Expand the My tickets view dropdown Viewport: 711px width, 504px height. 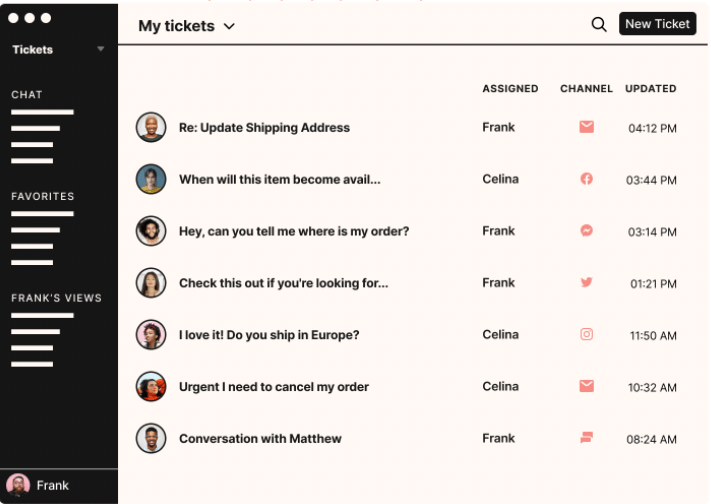[x=229, y=26]
